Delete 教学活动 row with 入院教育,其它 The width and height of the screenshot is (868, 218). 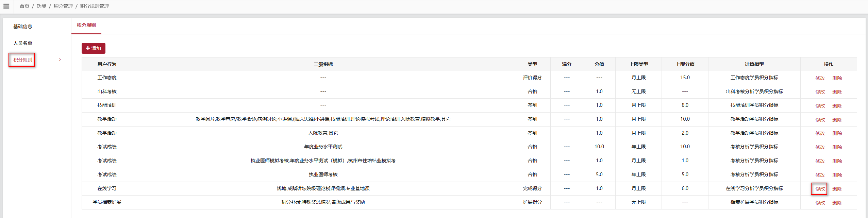[837, 133]
